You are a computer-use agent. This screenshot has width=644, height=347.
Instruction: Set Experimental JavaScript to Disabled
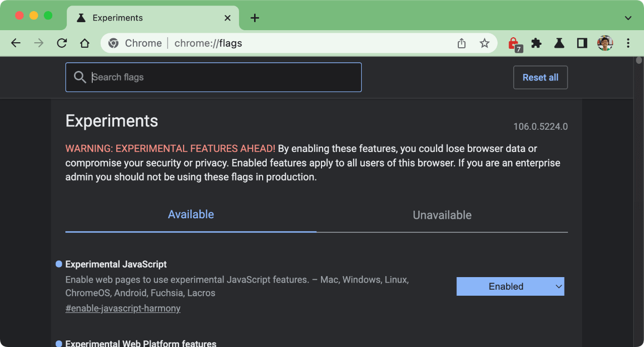click(510, 286)
